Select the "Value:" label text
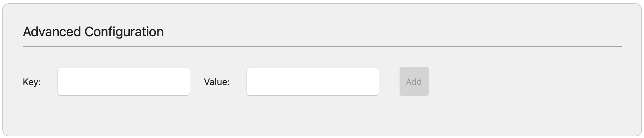This screenshot has width=644, height=138. pos(217,82)
